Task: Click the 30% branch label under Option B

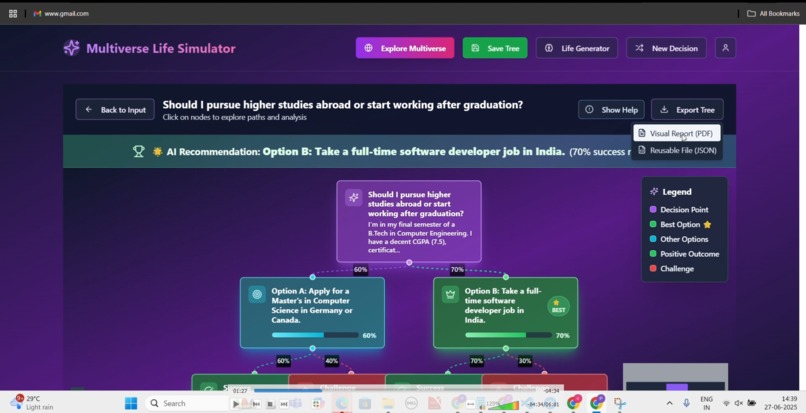Action: (x=525, y=361)
